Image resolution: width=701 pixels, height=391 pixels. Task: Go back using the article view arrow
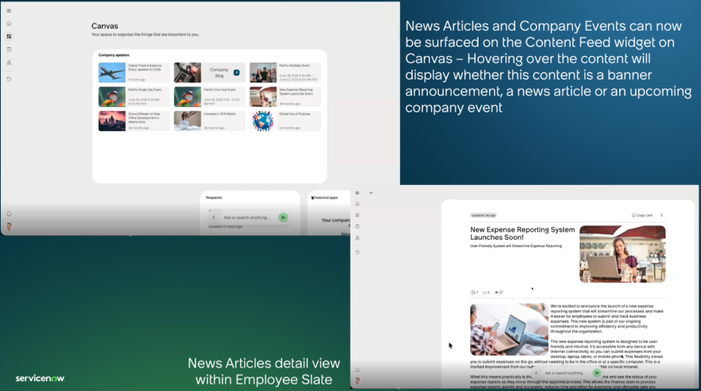371,193
